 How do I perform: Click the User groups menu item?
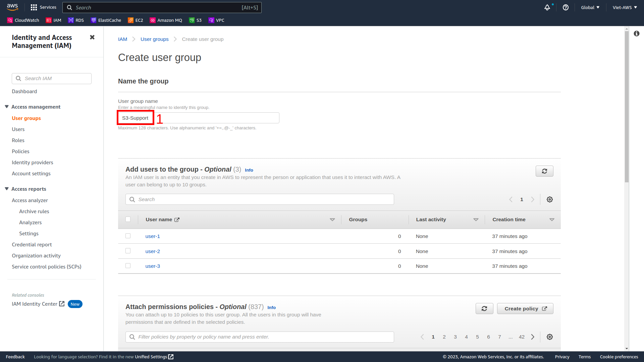(x=26, y=118)
